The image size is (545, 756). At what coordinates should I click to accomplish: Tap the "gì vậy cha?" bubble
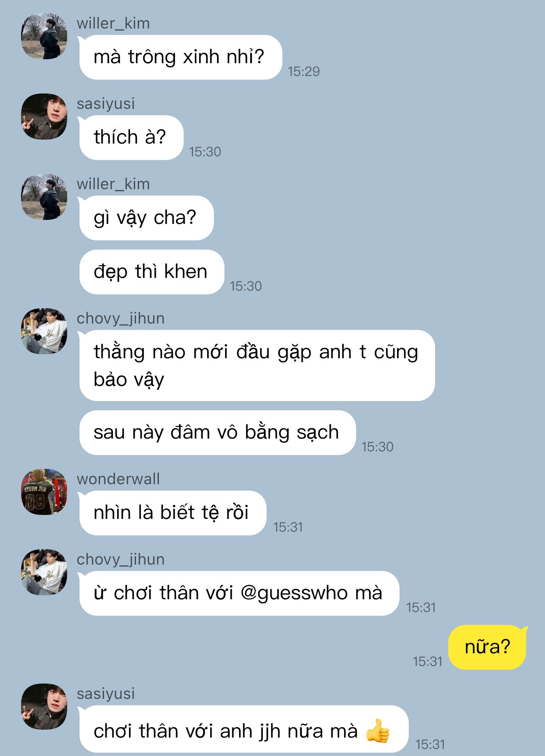[x=146, y=218]
